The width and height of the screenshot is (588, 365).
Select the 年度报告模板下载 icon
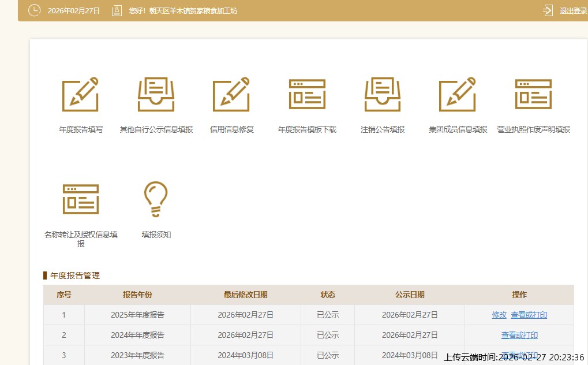[x=307, y=94]
